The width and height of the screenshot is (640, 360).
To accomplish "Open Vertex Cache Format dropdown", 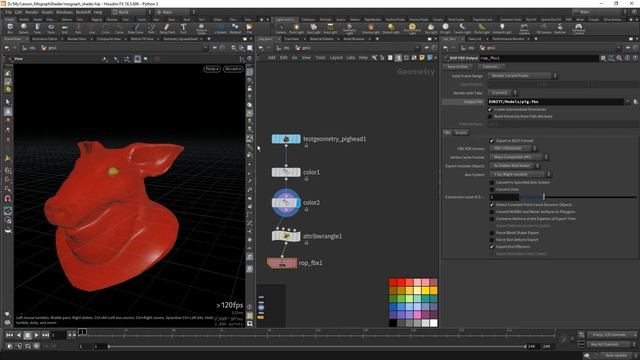I will point(519,157).
